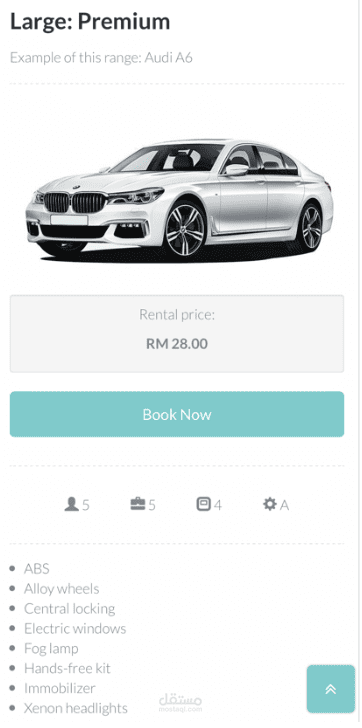Click the car doors icon
Viewport: 362px width, 728px height.
pyautogui.click(x=203, y=504)
